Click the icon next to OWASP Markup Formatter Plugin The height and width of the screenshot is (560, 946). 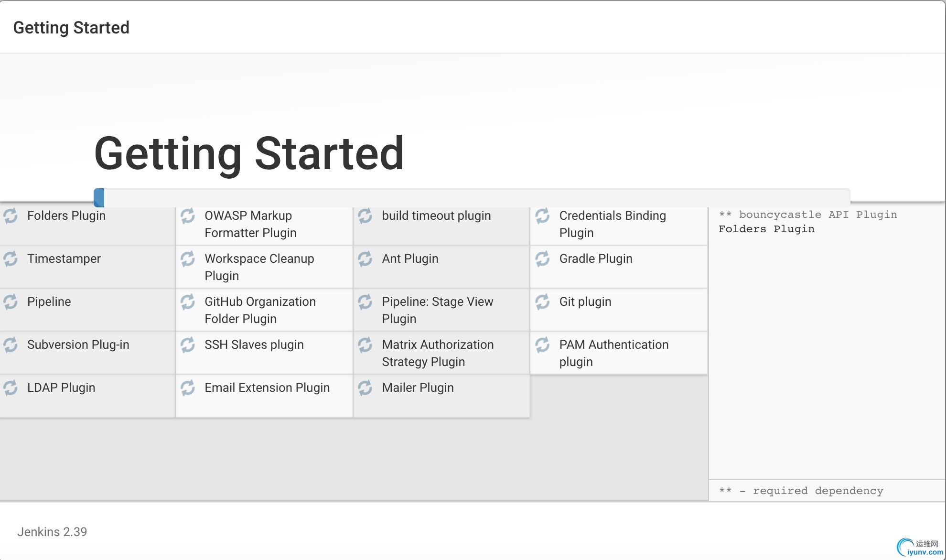188,215
